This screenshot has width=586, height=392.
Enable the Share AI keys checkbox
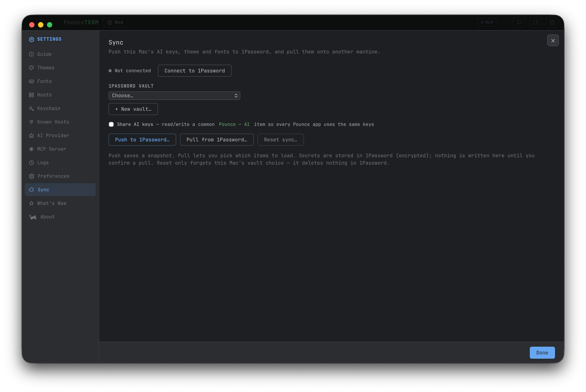coord(111,124)
